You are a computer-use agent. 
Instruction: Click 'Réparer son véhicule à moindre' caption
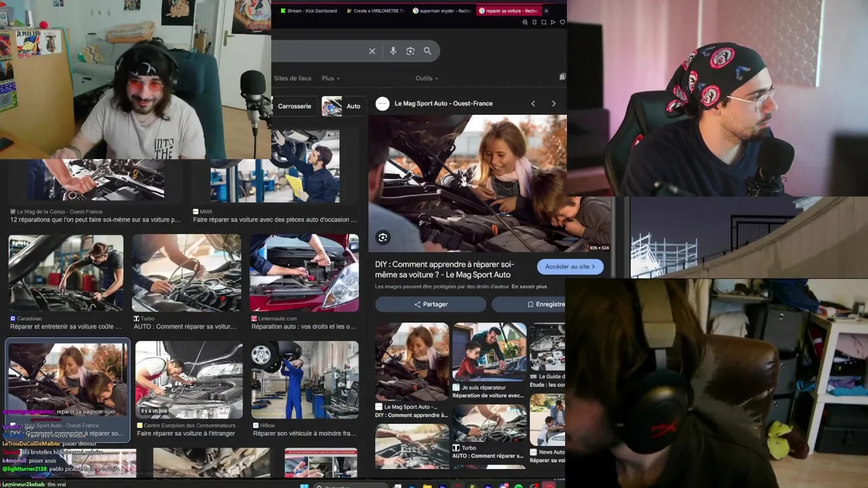(304, 434)
